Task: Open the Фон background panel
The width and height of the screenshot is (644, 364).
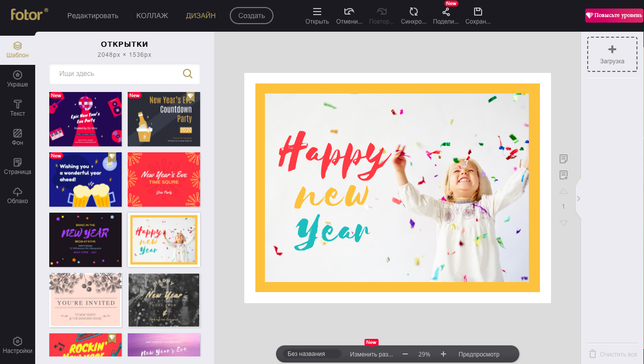Action: point(18,137)
